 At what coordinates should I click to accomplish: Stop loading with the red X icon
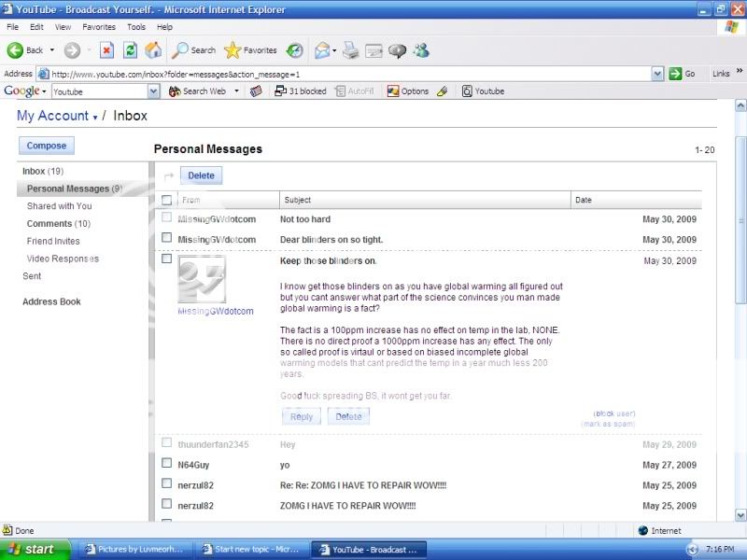pyautogui.click(x=106, y=50)
